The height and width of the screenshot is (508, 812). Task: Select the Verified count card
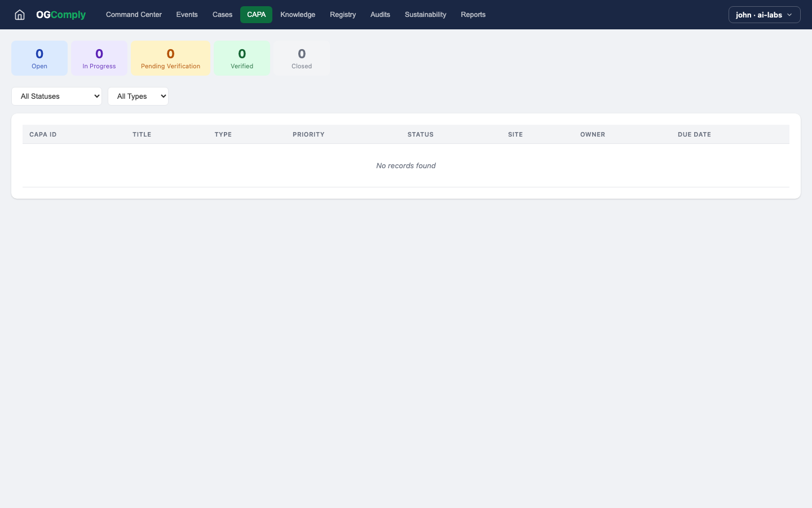pyautogui.click(x=242, y=58)
